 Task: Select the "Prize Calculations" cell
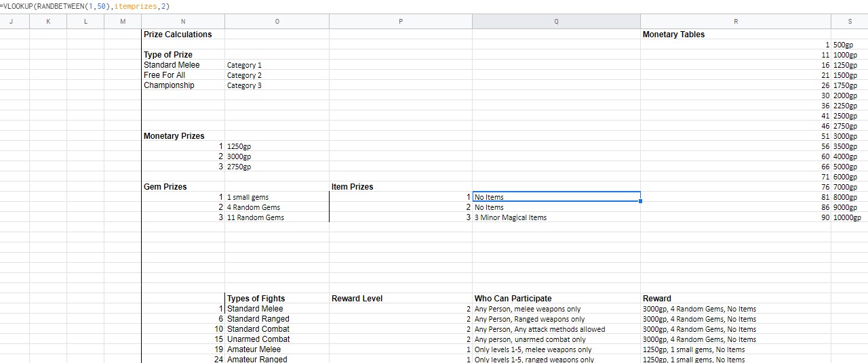coord(178,35)
